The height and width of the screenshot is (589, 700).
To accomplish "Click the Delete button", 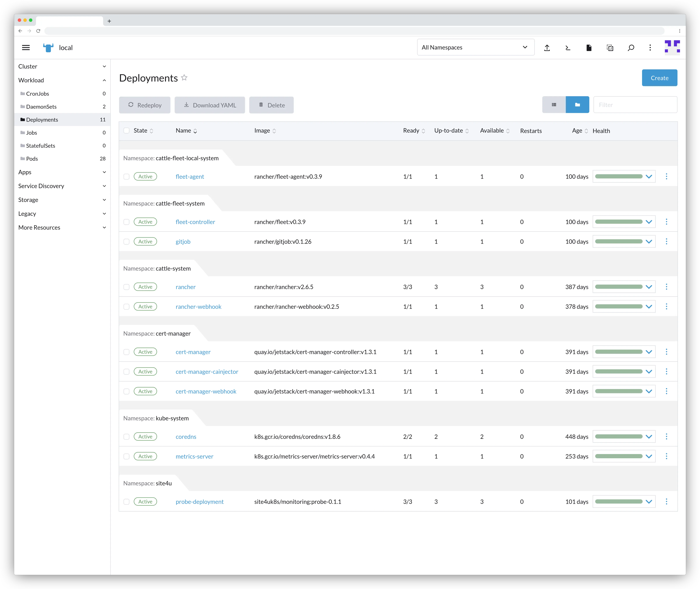I will [271, 105].
